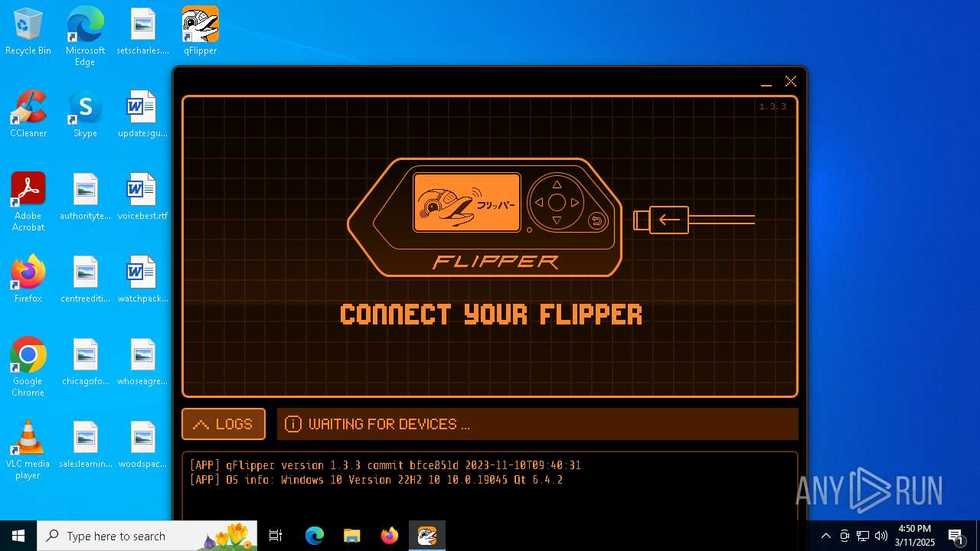Open File Explorer from the taskbar

pyautogui.click(x=351, y=536)
